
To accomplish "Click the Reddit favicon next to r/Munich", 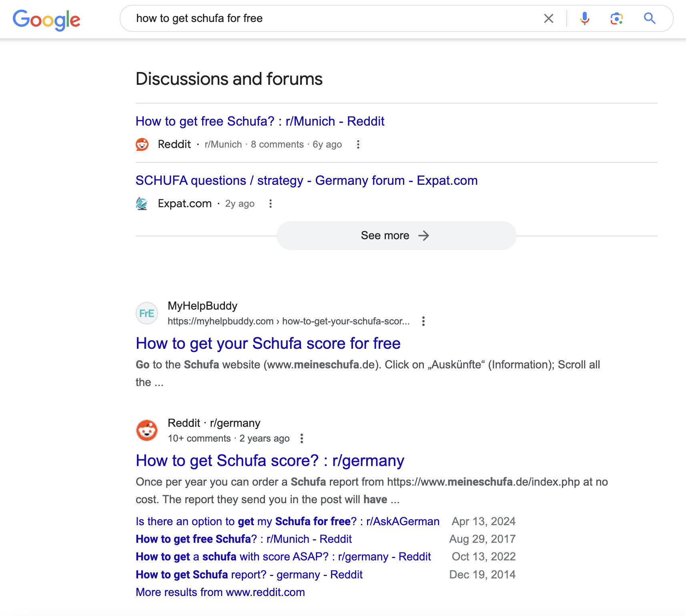I will [142, 144].
